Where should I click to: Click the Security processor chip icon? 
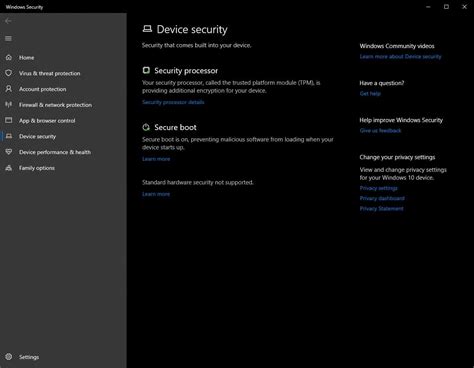(146, 70)
